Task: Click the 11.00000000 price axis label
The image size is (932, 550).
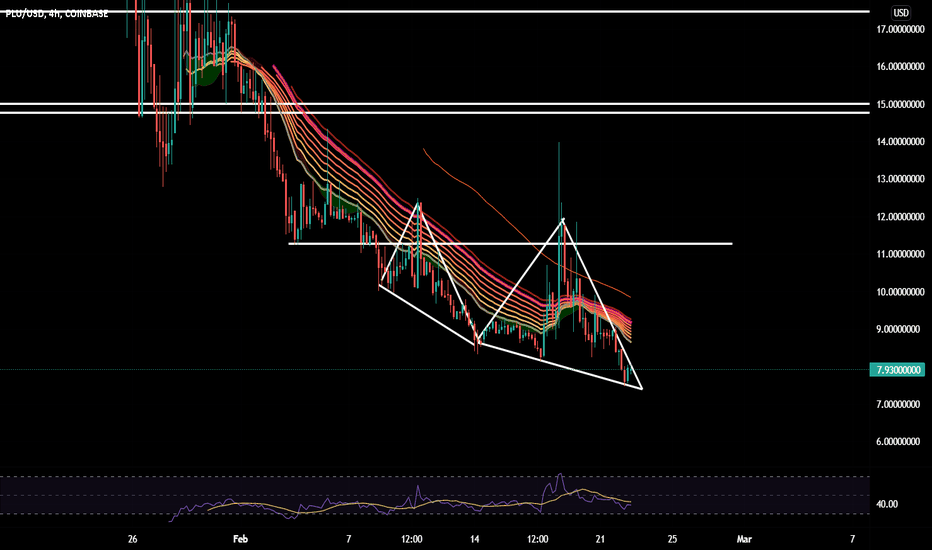Action: (x=900, y=254)
